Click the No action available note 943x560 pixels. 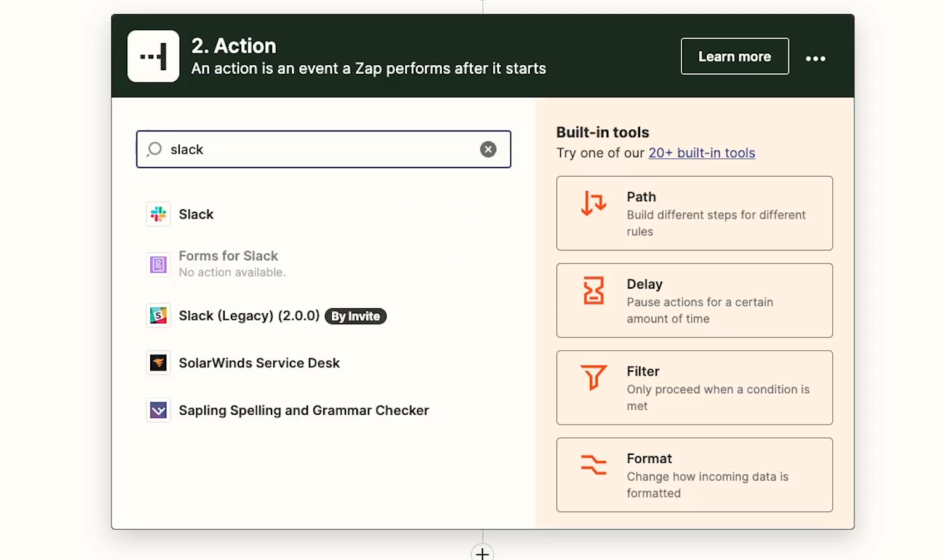pos(232,272)
